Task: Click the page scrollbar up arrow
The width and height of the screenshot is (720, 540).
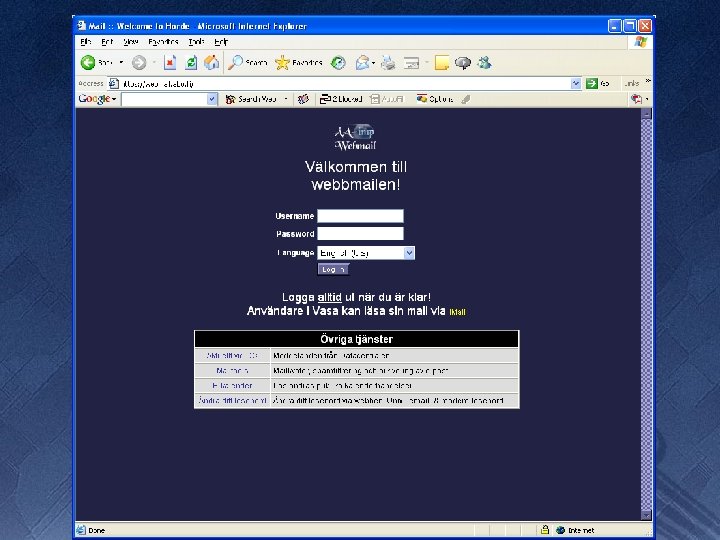Action: (x=646, y=113)
